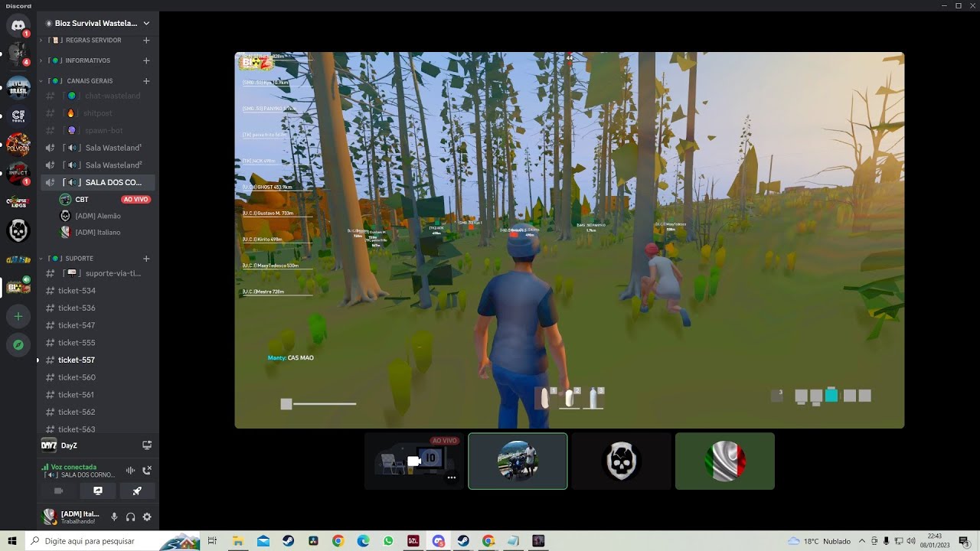This screenshot has width=980, height=551.
Task: Open ticket-555 channel
Action: [98, 343]
